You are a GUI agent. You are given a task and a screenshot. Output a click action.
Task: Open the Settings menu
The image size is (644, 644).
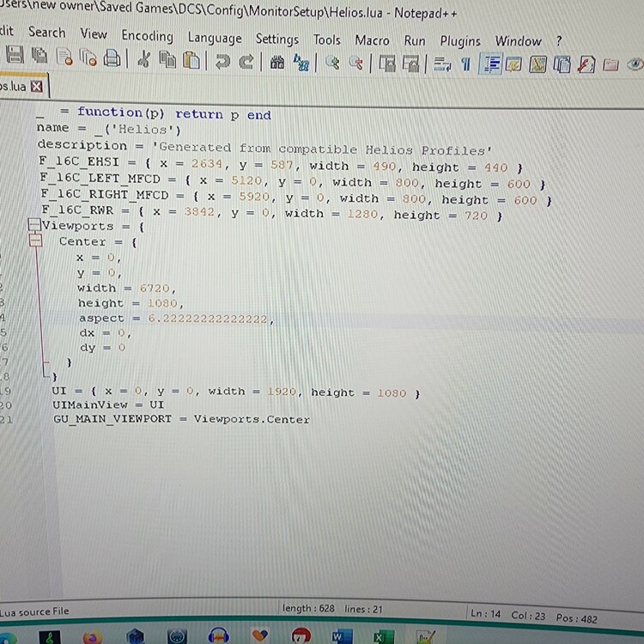tap(277, 39)
